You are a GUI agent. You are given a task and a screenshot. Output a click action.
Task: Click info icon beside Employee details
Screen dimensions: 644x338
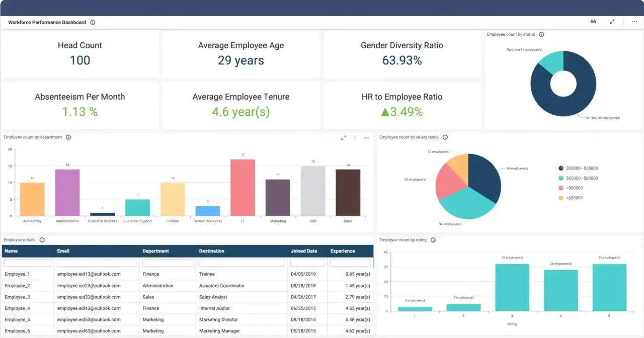tap(42, 240)
